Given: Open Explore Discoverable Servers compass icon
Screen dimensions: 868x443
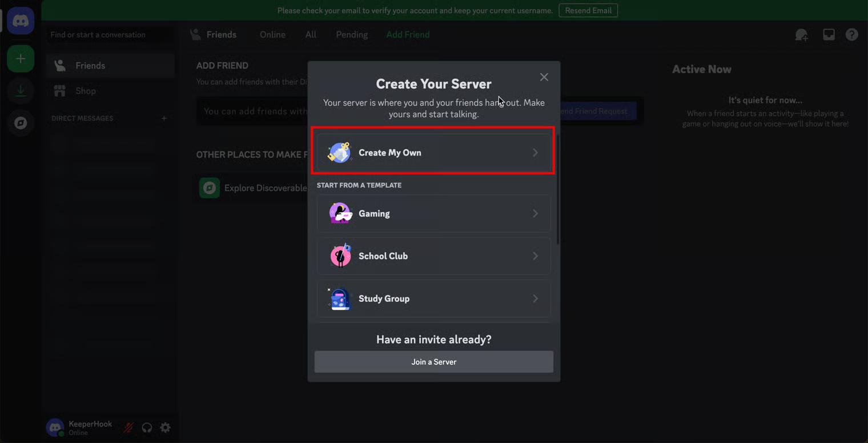Looking at the screenshot, I should click(21, 123).
